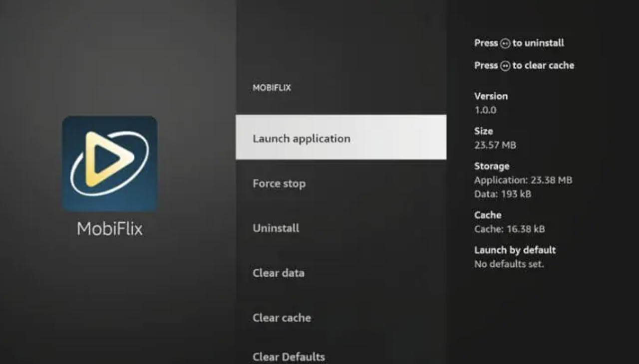Click the Version label
This screenshot has width=639, height=364.
pyautogui.click(x=491, y=96)
